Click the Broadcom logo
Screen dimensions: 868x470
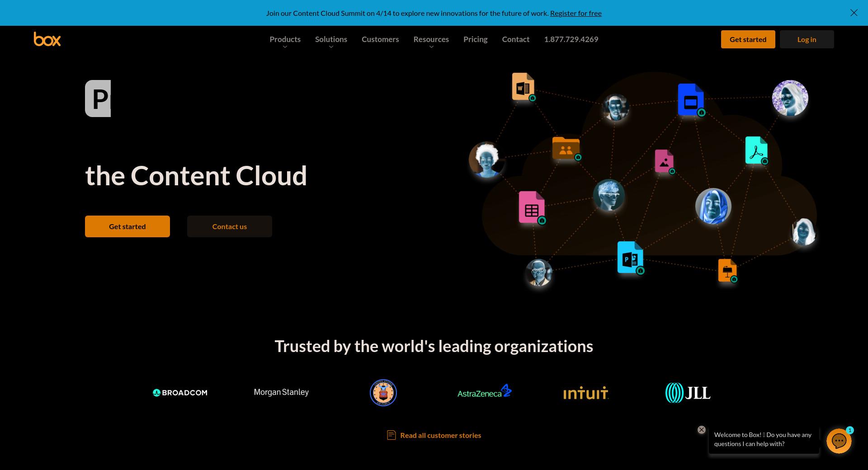click(x=180, y=393)
